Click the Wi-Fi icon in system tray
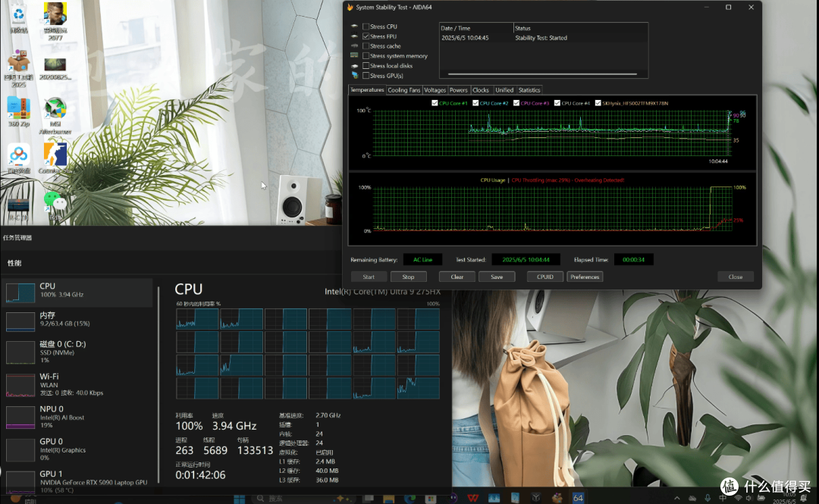This screenshot has width=819, height=504. [738, 498]
